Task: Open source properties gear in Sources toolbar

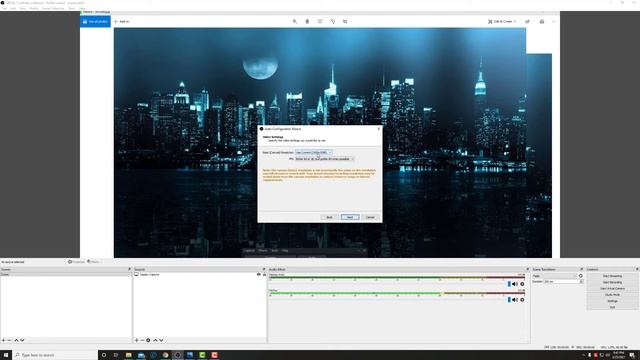Action: click(x=148, y=340)
